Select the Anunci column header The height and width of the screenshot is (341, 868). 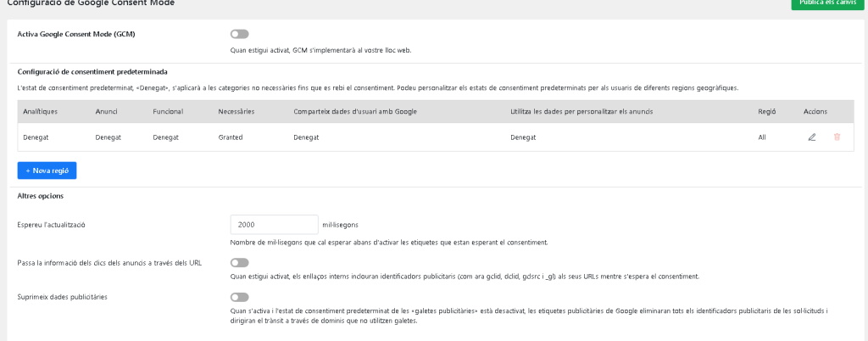[107, 112]
